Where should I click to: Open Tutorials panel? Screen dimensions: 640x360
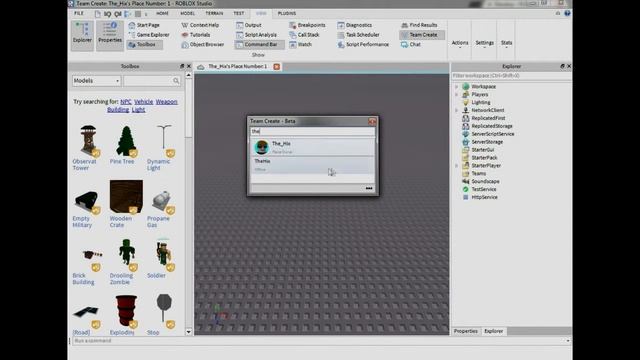(196, 35)
